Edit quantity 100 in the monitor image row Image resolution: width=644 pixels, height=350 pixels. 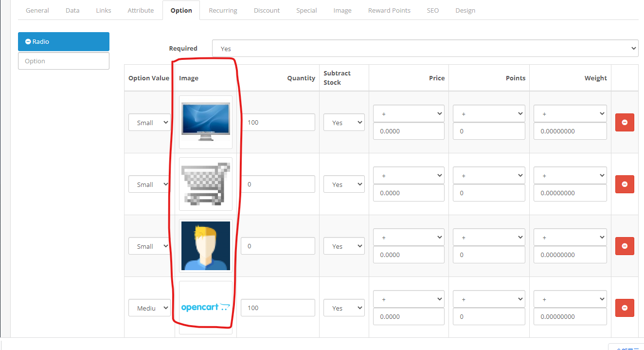tap(278, 122)
